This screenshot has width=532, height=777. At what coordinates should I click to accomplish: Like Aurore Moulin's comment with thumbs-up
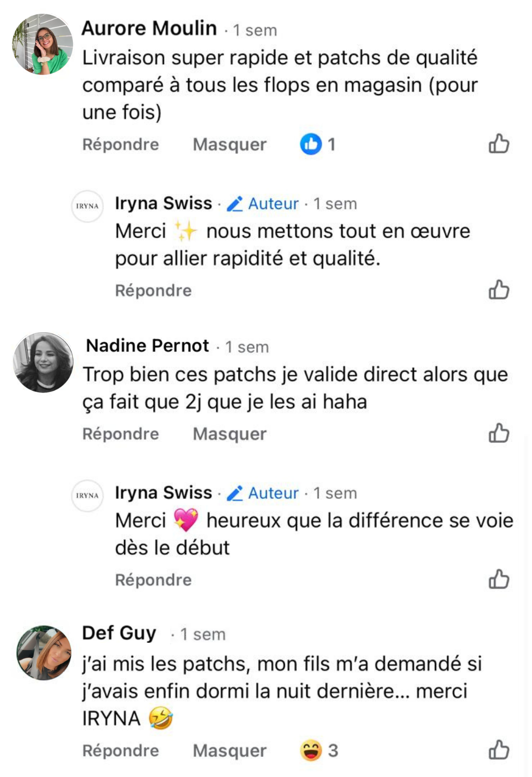pos(499,144)
